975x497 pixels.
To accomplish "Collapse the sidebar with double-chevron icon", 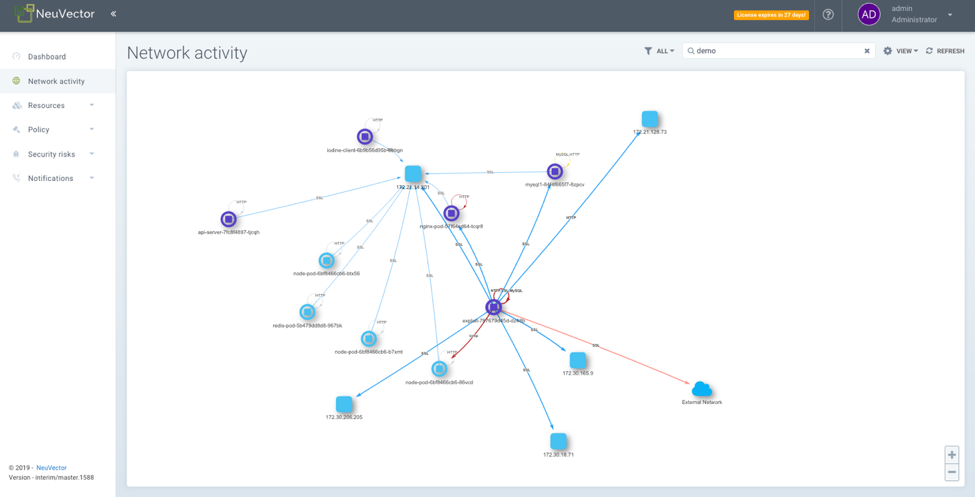I will pos(113,14).
